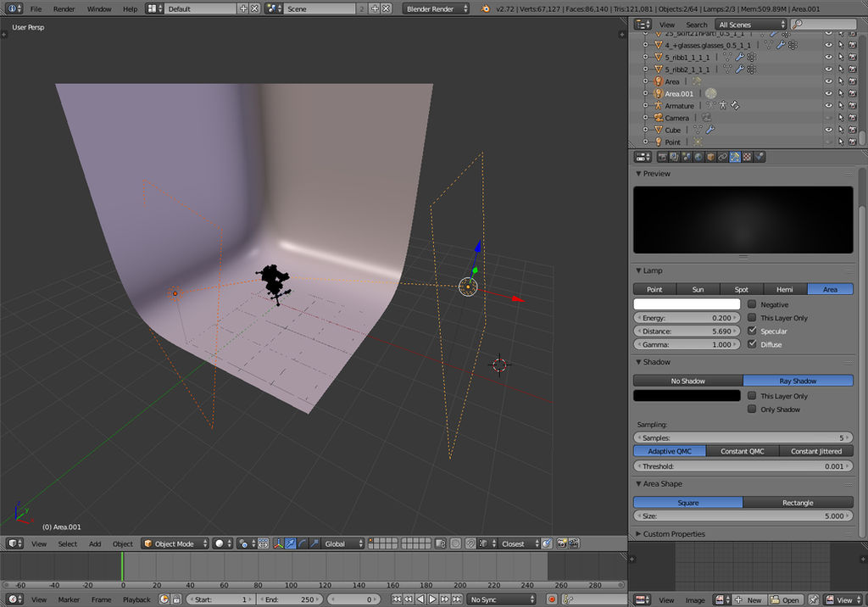
Task: Click the black shadow color swatch
Action: click(x=687, y=395)
